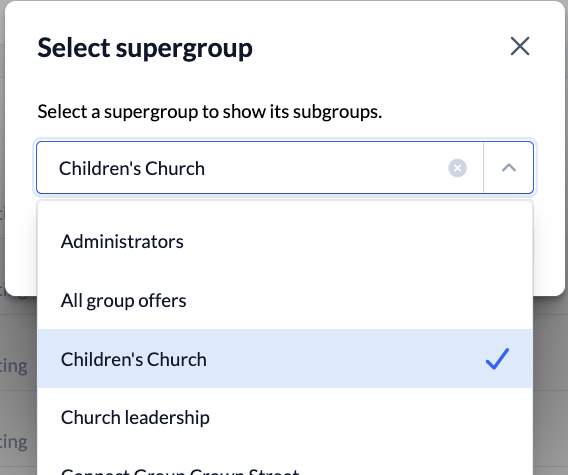Choose the partially visible Connect Group option
Image resolution: width=568 pixels, height=475 pixels.
point(285,467)
